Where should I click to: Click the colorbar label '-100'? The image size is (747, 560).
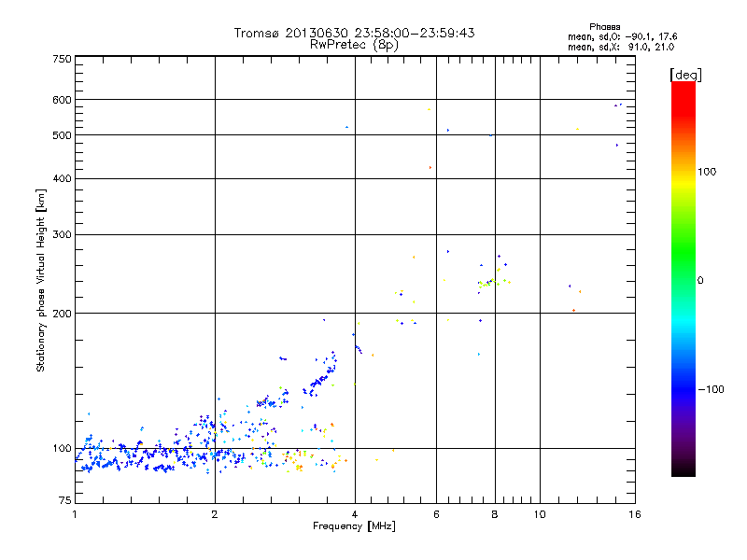[x=711, y=389]
